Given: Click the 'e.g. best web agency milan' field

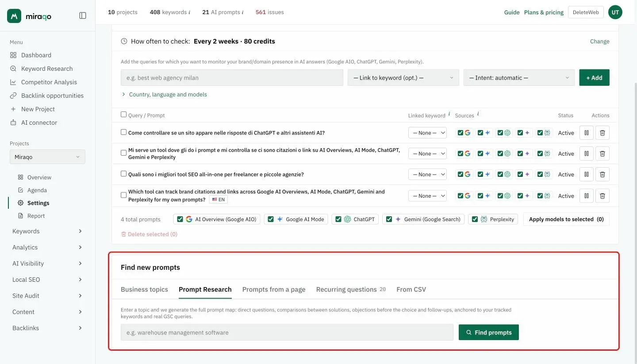Looking at the screenshot, I should tap(232, 77).
